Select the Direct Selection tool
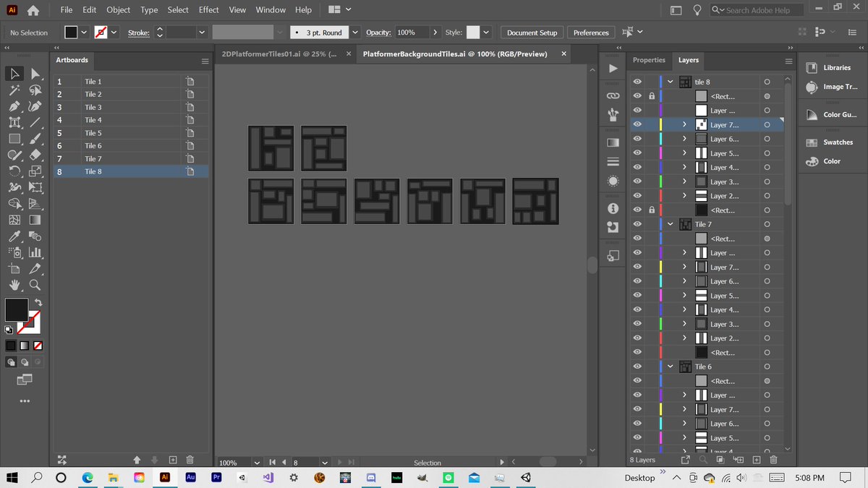 [35, 73]
